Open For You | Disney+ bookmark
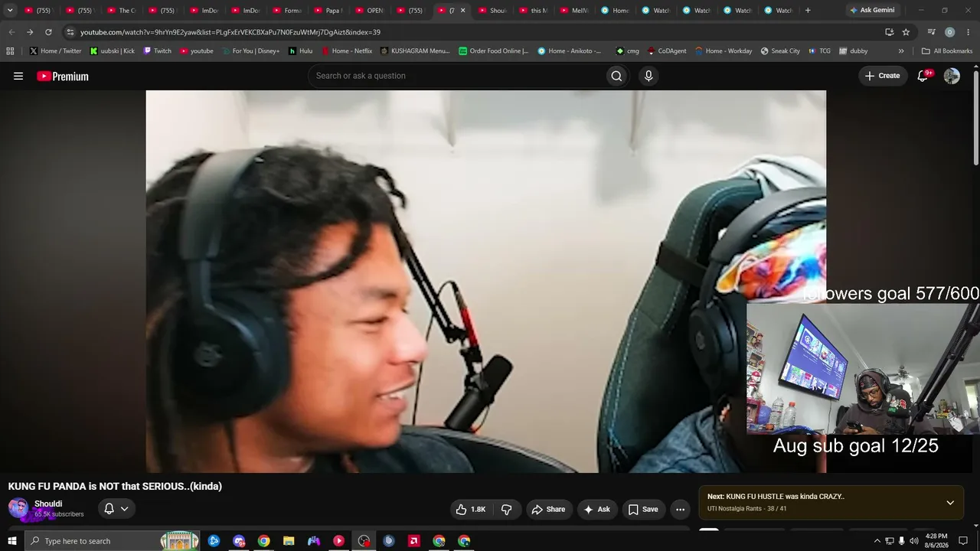980x551 pixels. point(250,51)
